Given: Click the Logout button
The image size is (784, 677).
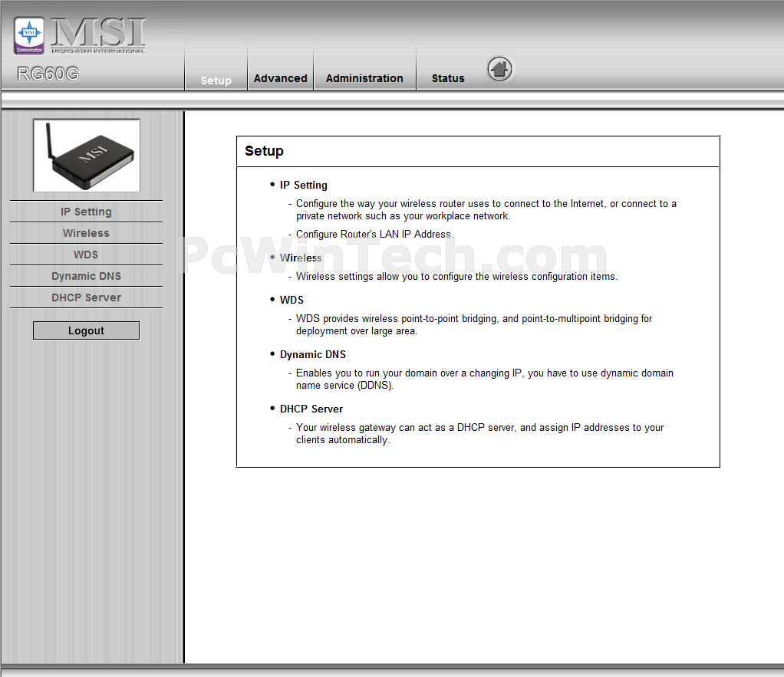Looking at the screenshot, I should coord(86,330).
